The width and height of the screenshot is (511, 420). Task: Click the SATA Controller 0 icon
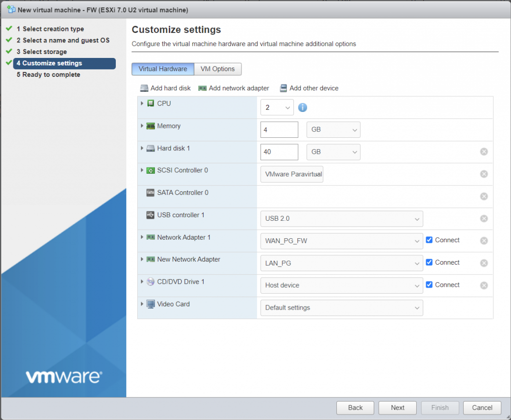150,193
